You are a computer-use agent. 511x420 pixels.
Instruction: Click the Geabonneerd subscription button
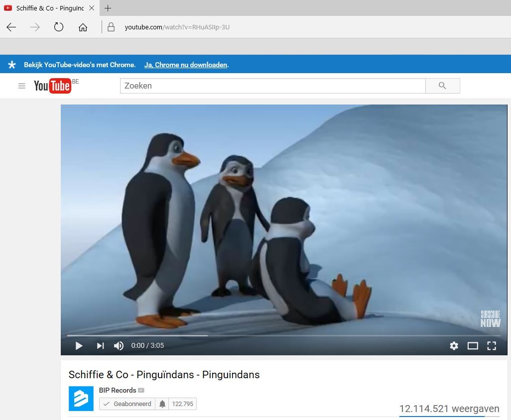pyautogui.click(x=128, y=404)
